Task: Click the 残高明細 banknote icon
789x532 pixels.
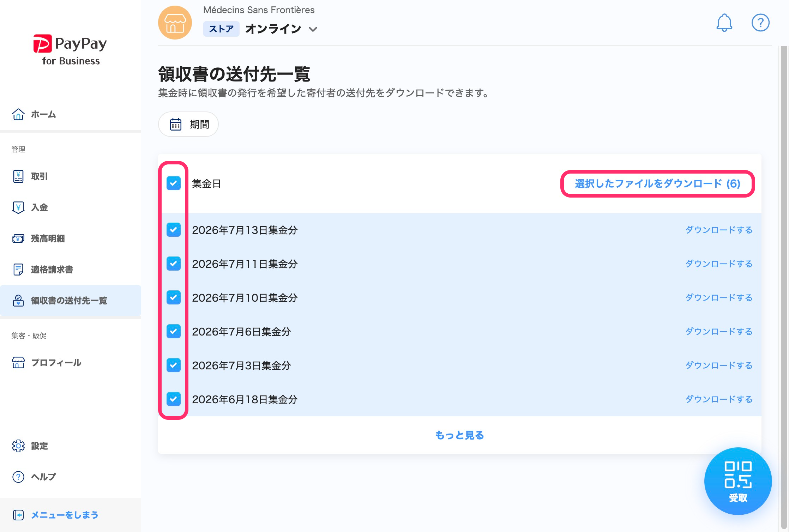Action: [x=18, y=238]
